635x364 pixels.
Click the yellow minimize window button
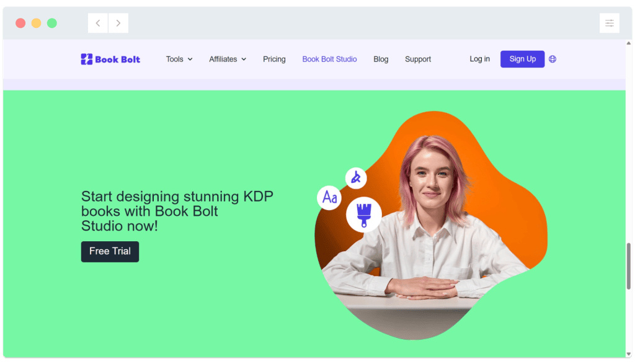point(36,23)
